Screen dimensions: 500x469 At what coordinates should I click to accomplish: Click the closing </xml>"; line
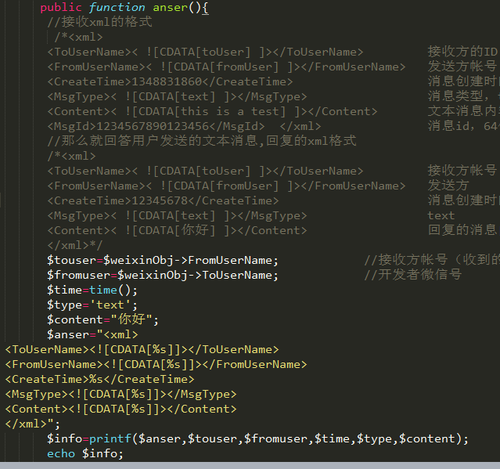pyautogui.click(x=33, y=424)
